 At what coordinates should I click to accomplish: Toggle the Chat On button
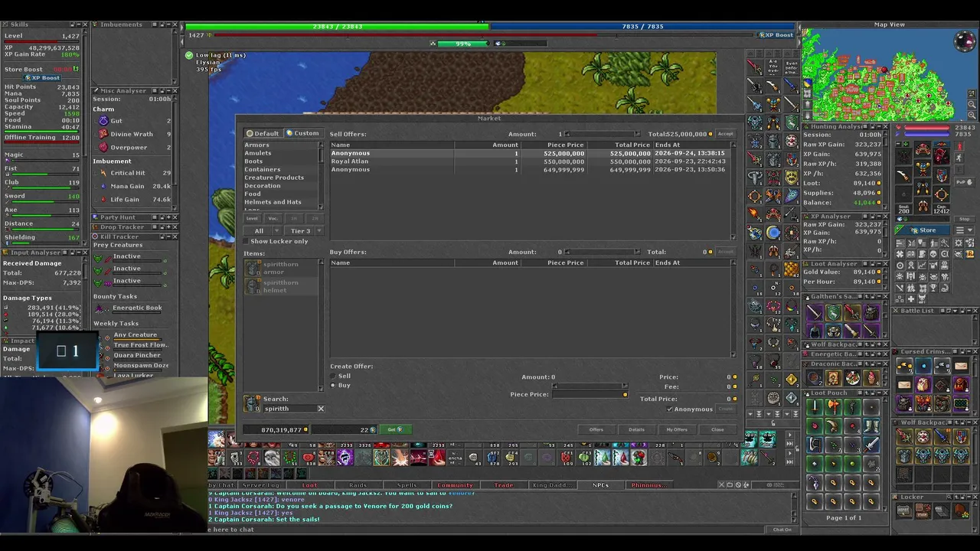(x=782, y=530)
